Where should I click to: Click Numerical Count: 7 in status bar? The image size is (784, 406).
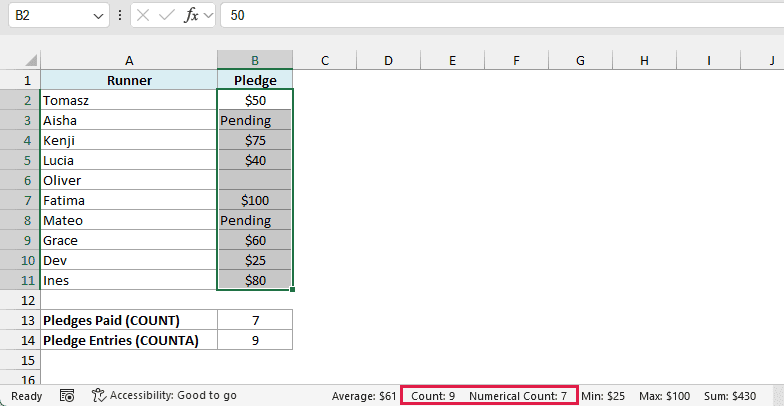click(x=518, y=396)
